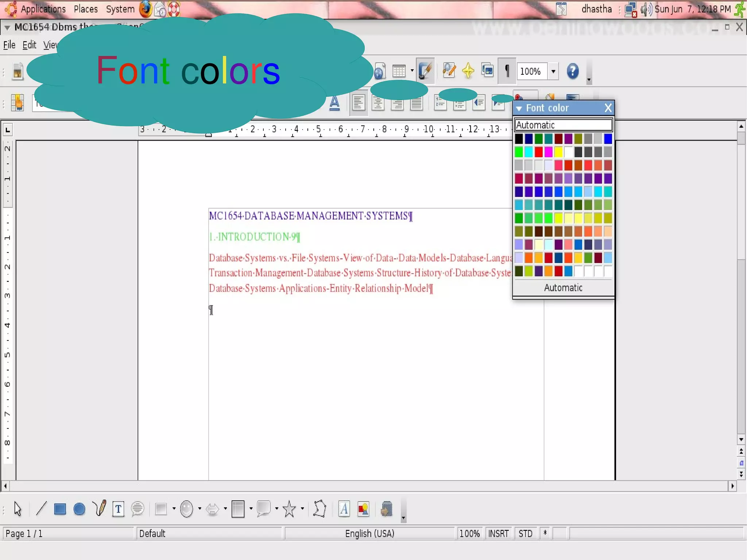Insert a picture from file
747x560 pixels.
click(363, 509)
